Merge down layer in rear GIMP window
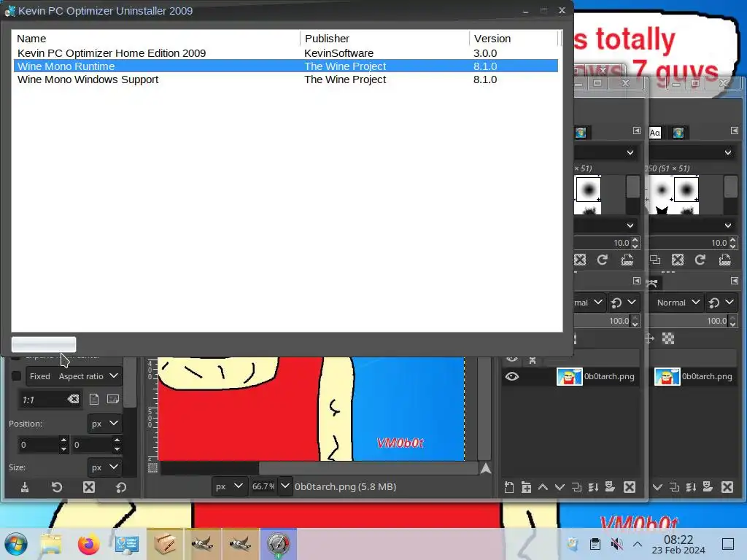This screenshot has height=560, width=747. [x=691, y=487]
